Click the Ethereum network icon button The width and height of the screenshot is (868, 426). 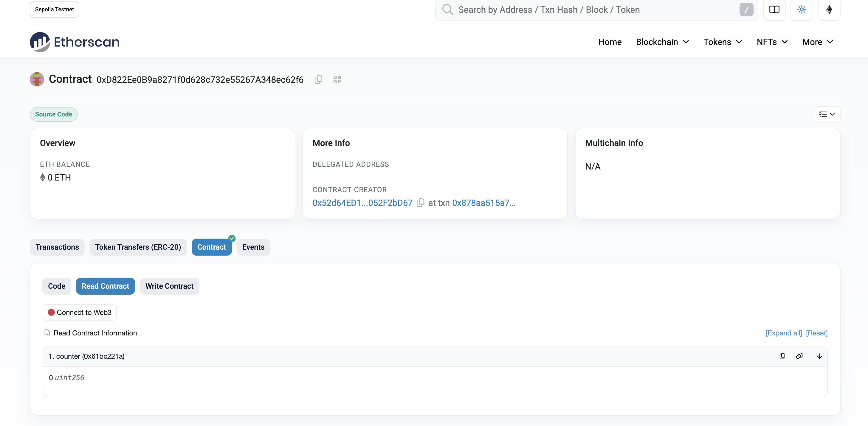[x=829, y=10]
